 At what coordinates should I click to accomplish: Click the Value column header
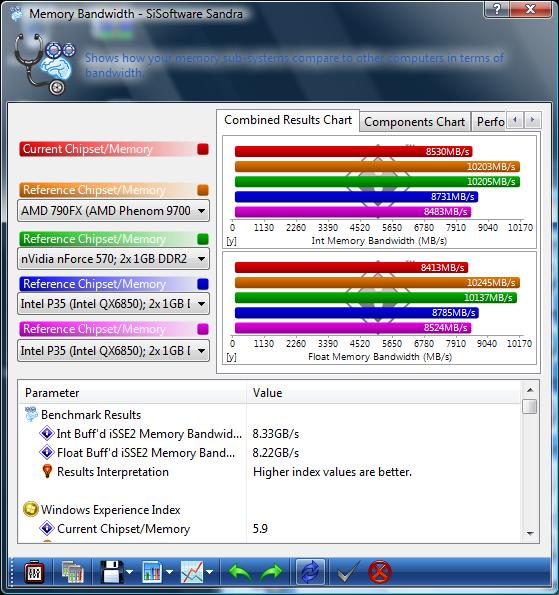click(384, 393)
